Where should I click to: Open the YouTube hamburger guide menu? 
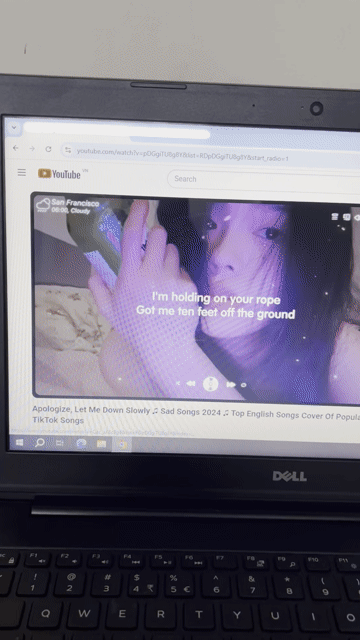pyautogui.click(x=22, y=172)
